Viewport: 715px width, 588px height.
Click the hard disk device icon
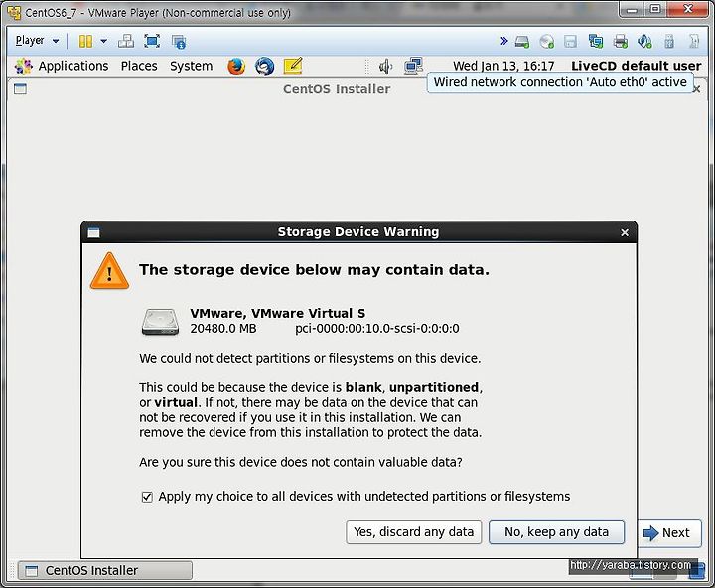coord(522,42)
